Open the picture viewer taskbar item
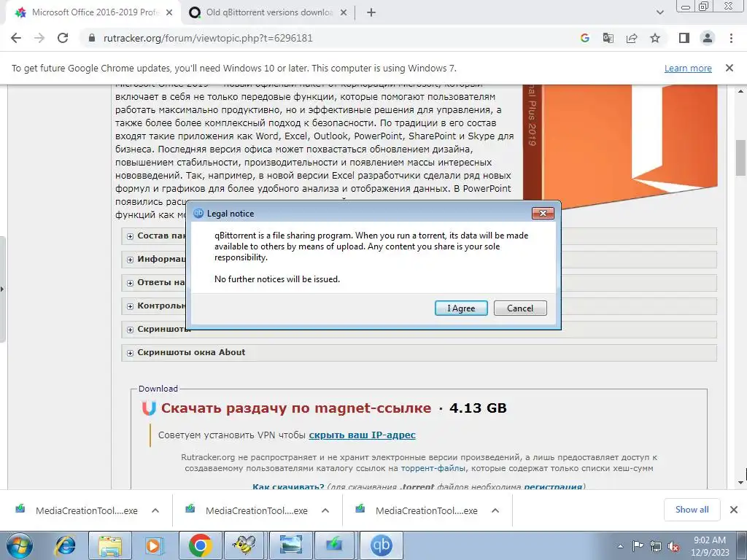 tap(290, 545)
